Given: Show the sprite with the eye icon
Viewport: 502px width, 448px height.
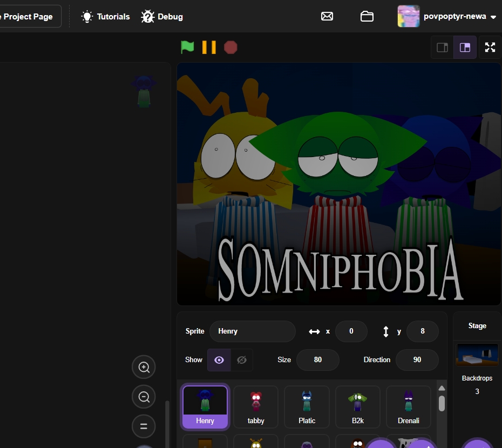Looking at the screenshot, I should click(219, 360).
